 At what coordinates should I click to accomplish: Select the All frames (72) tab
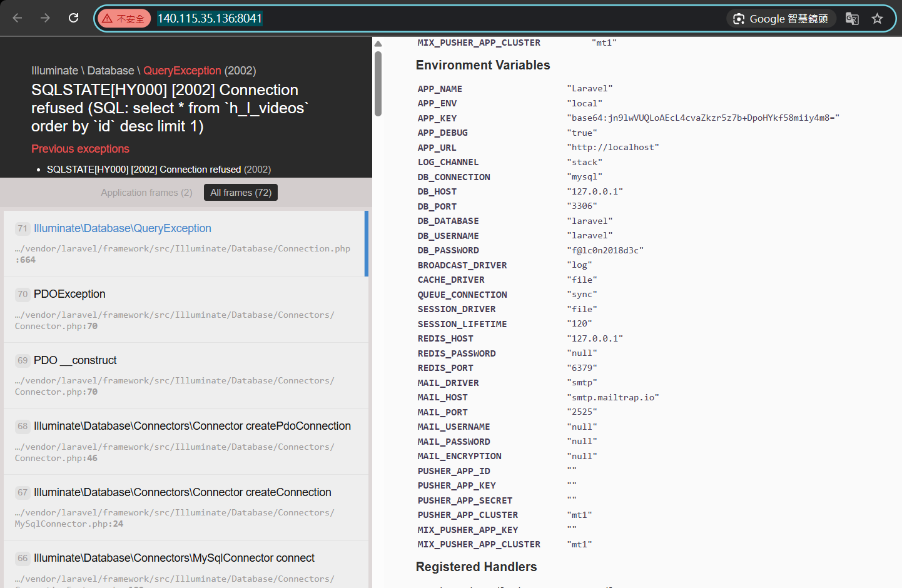241,193
